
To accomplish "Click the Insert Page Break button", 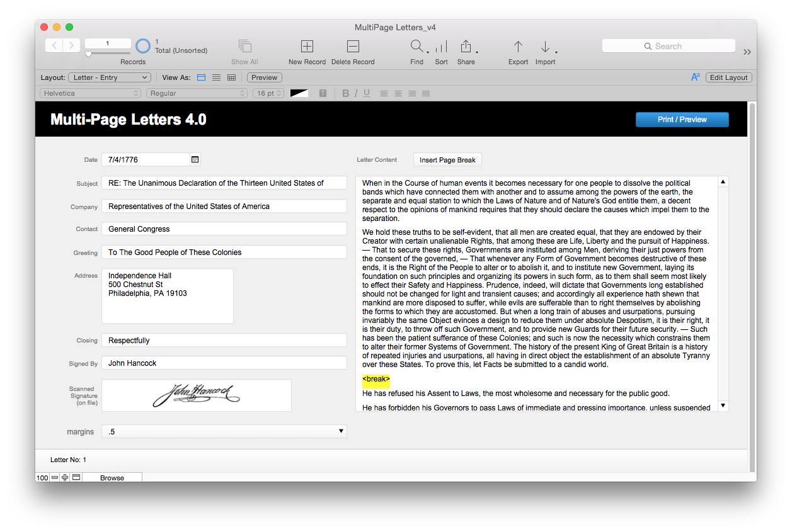I will click(x=447, y=160).
